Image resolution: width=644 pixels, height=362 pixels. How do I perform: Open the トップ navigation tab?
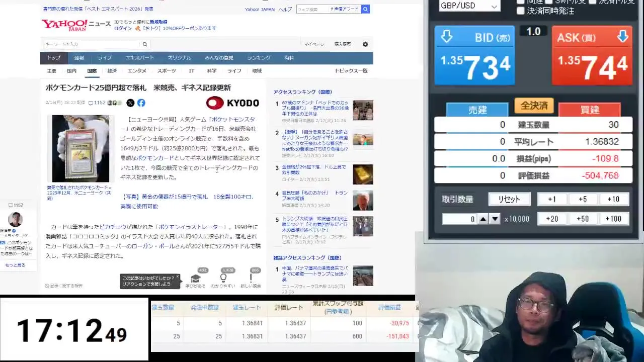click(x=54, y=58)
